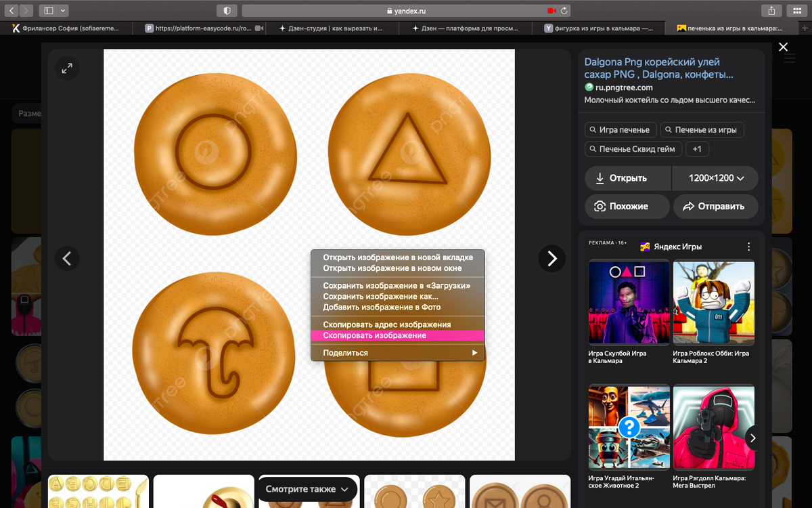Click the privacy shield icon
This screenshot has height=508, width=812.
click(227, 11)
